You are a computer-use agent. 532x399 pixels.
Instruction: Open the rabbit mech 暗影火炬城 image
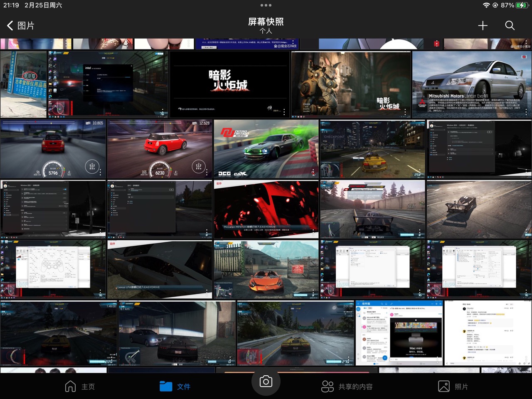pyautogui.click(x=350, y=84)
